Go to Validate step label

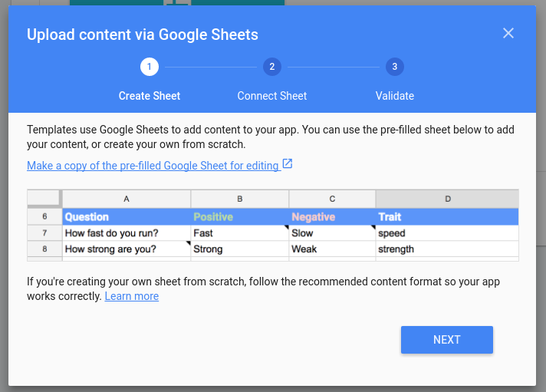394,96
